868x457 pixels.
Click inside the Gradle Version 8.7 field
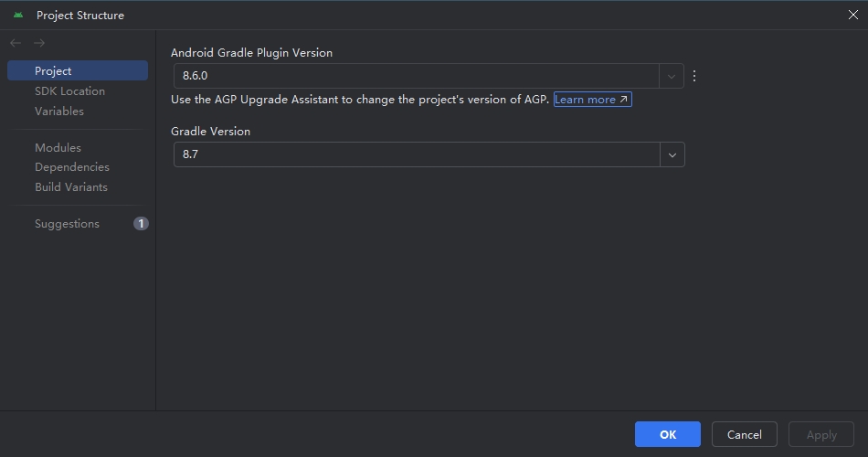click(416, 155)
